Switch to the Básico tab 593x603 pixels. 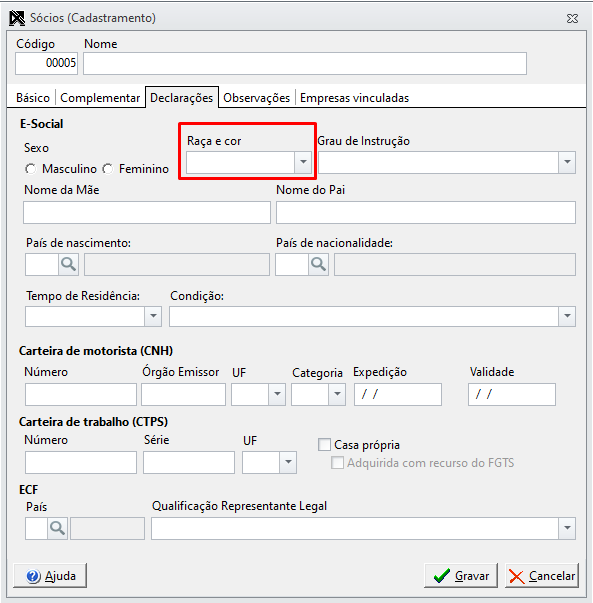[33, 98]
